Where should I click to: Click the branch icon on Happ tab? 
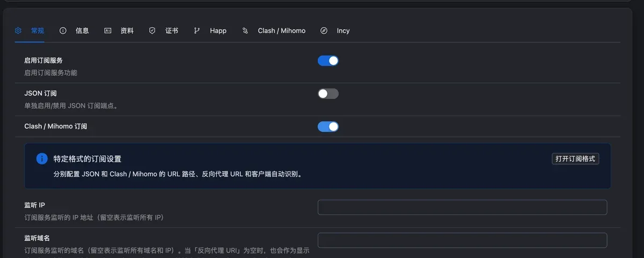[197, 31]
